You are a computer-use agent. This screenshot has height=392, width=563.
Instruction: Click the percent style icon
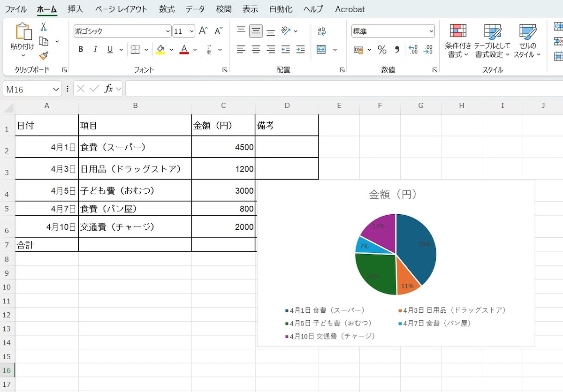(x=382, y=50)
